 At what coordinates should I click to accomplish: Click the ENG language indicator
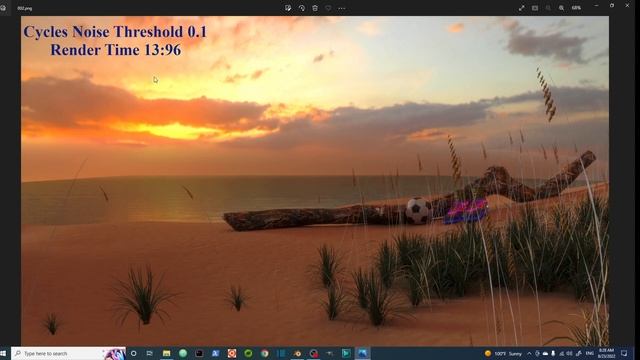(589, 353)
